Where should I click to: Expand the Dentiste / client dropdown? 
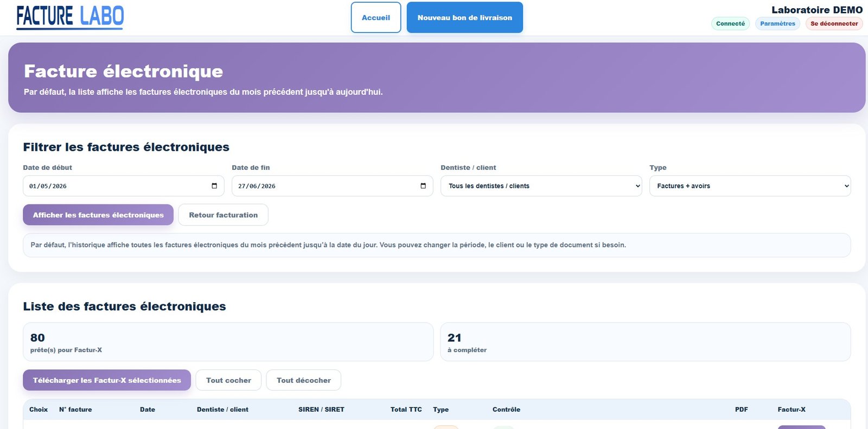541,186
